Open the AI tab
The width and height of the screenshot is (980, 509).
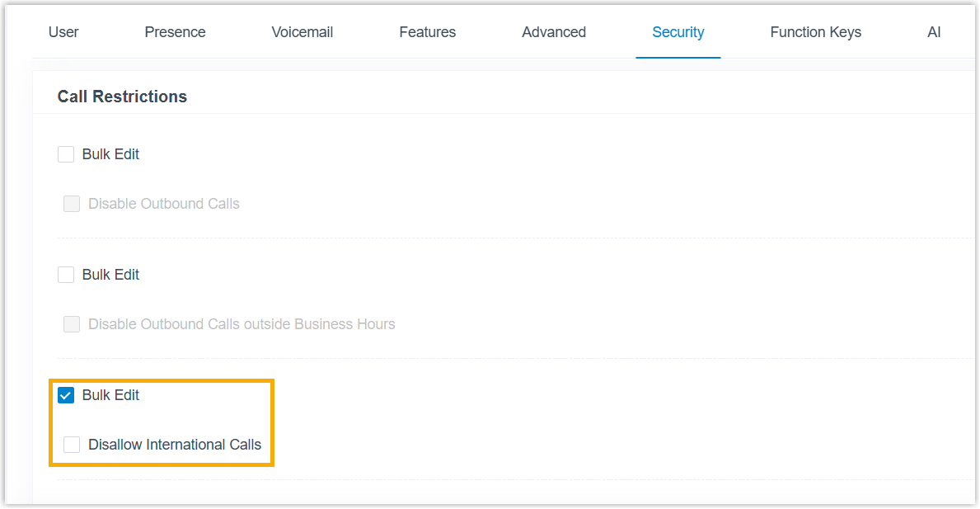pos(933,32)
